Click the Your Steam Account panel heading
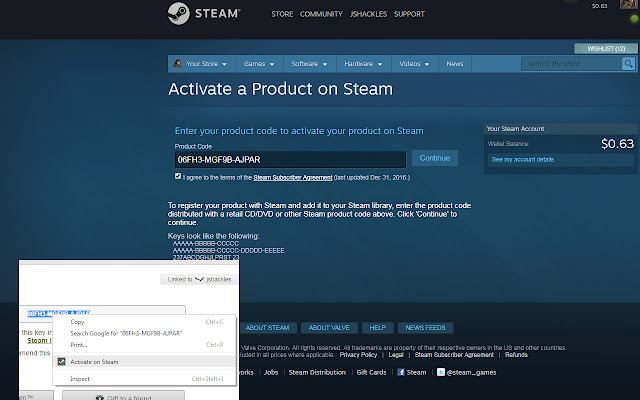Image resolution: width=640 pixels, height=400 pixels. (516, 129)
